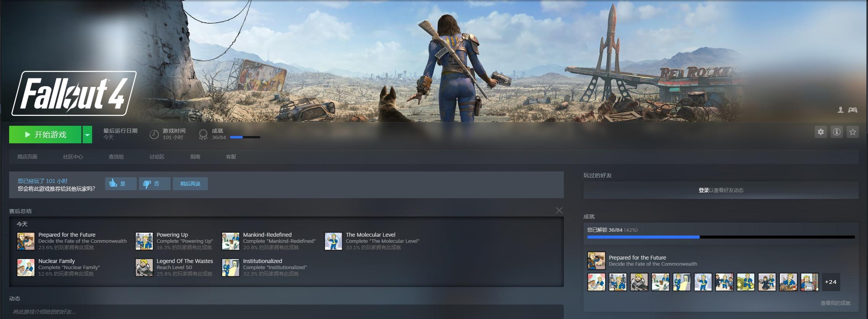Click pink hearts baby achievement thumbnail in 成就 panel
This screenshot has height=319, width=868.
597,282
